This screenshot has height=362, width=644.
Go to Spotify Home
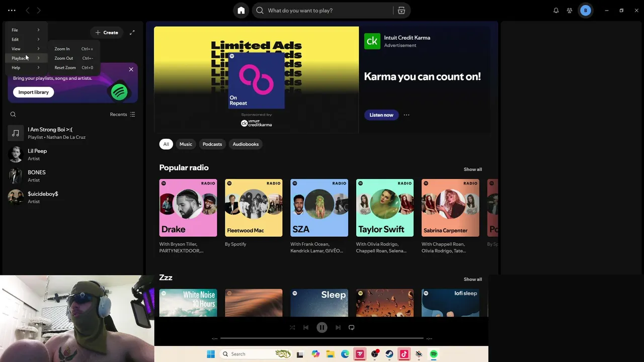(x=241, y=11)
